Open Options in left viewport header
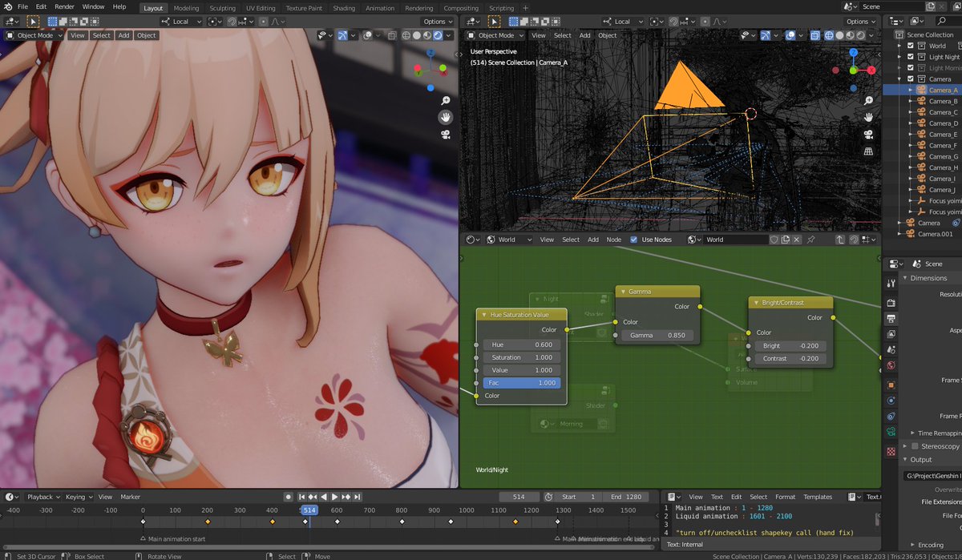 click(438, 22)
